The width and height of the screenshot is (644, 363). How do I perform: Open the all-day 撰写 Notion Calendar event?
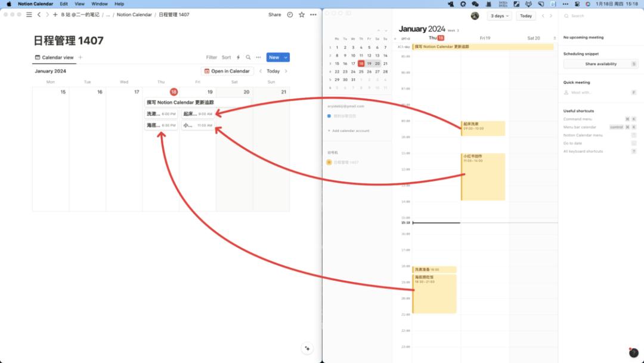point(483,47)
